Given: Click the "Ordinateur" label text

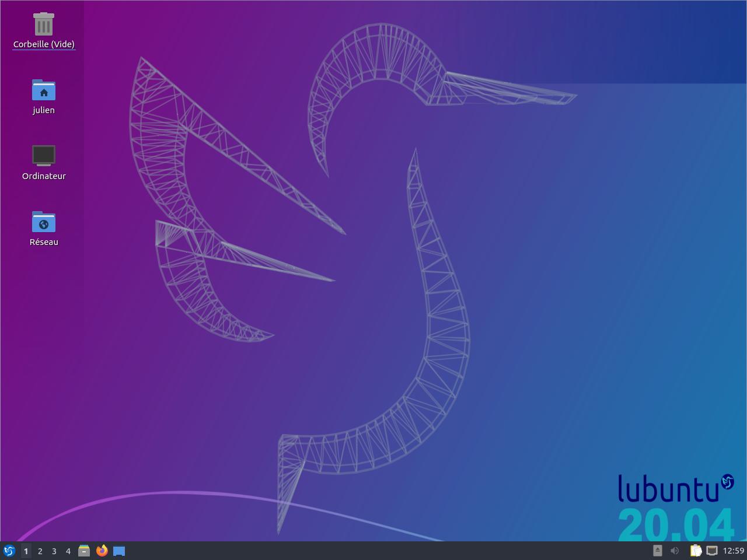Looking at the screenshot, I should (x=44, y=176).
